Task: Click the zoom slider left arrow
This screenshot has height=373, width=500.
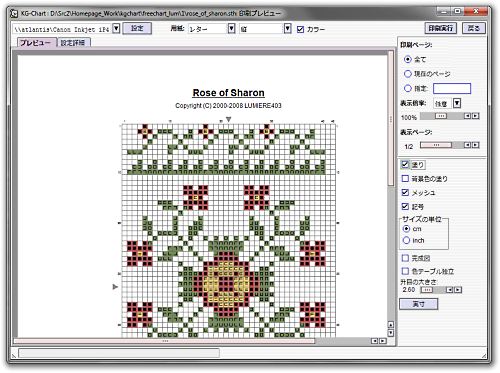Action: (x=468, y=116)
